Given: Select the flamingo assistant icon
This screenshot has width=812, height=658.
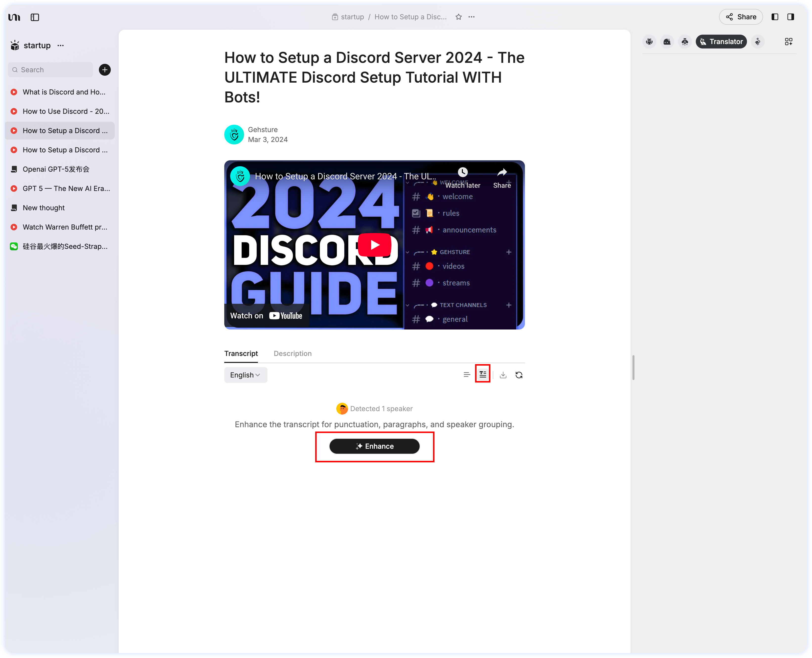Looking at the screenshot, I should tap(757, 42).
